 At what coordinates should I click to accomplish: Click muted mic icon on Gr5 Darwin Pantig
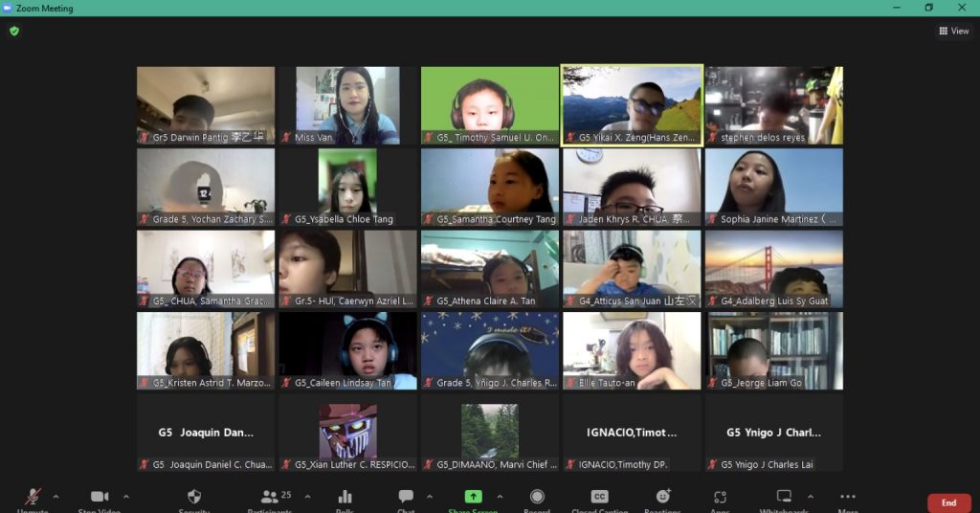(145, 138)
